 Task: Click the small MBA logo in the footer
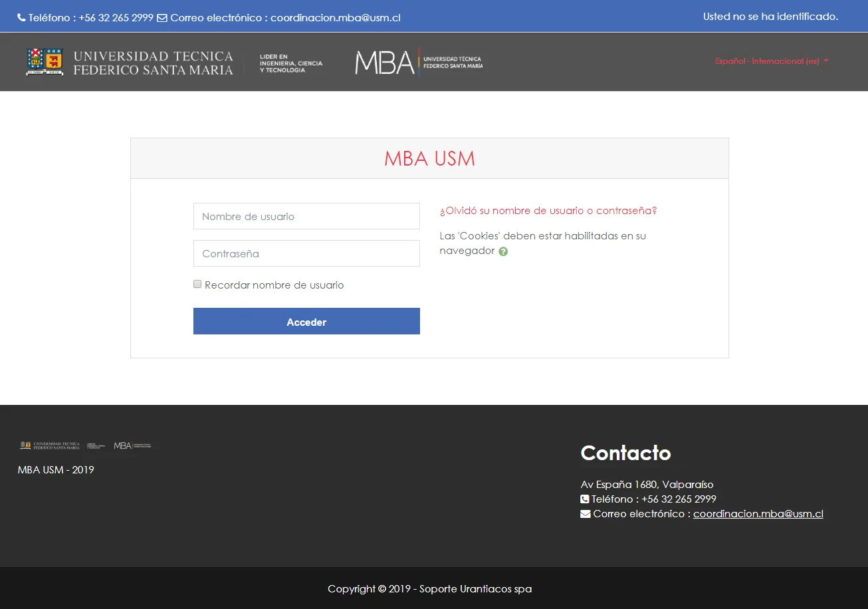(133, 445)
